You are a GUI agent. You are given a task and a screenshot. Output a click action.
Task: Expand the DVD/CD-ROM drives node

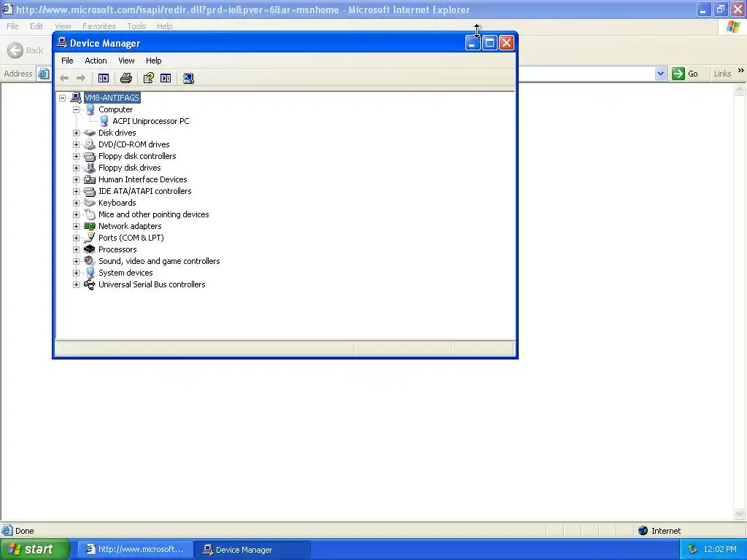[76, 144]
